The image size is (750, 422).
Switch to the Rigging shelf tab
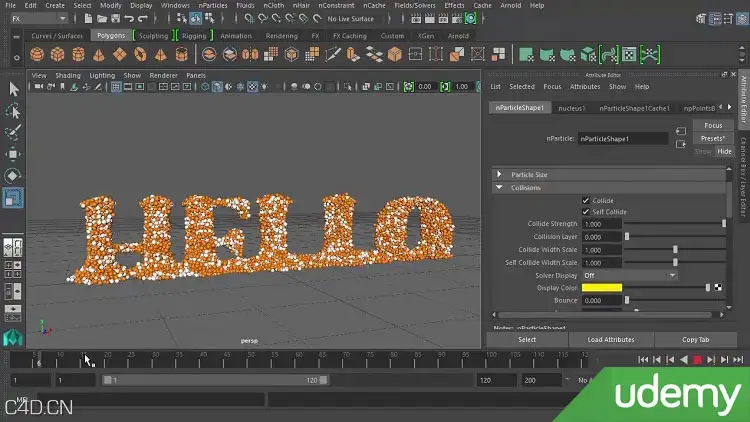[x=194, y=36]
